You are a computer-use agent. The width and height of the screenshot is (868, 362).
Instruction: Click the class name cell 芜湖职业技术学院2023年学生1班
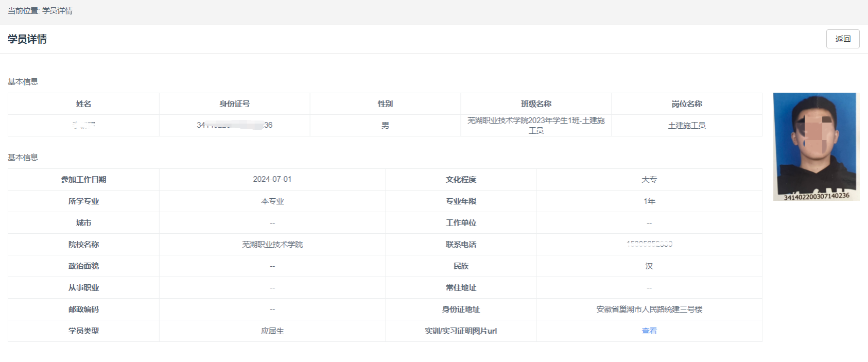(536, 125)
